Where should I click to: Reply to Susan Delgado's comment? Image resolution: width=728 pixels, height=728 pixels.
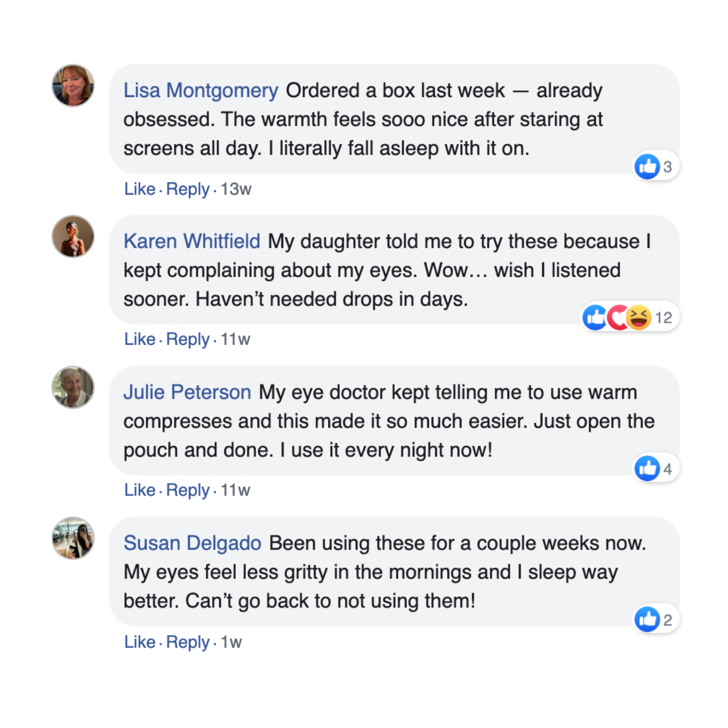188,642
